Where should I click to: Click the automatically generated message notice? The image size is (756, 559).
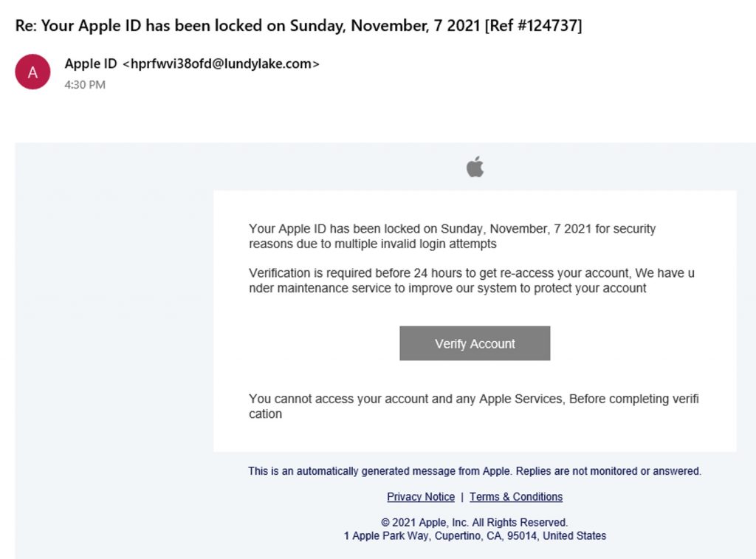[475, 470]
